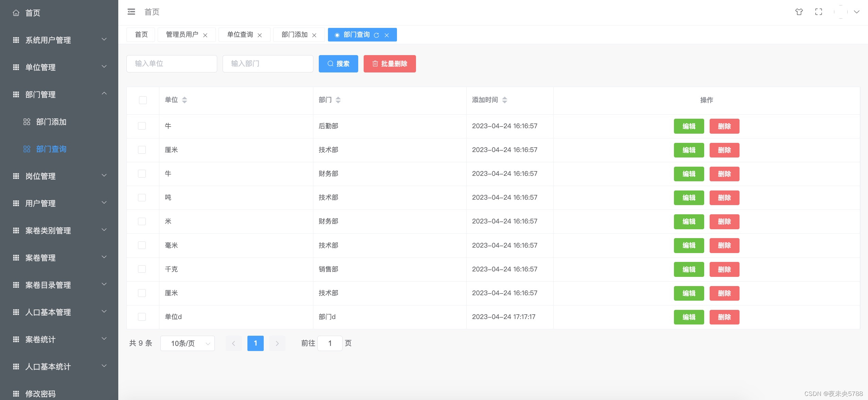
Task: Sort the 单位 column
Action: (185, 100)
